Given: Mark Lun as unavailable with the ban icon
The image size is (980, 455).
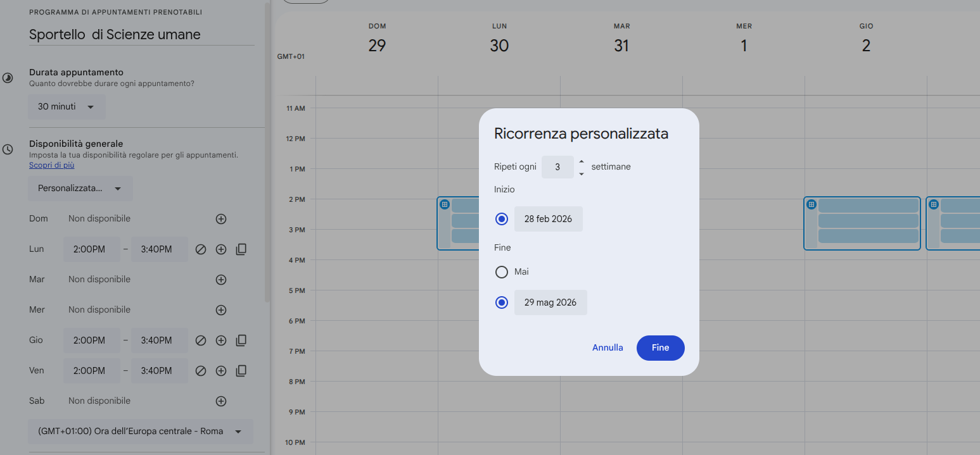Looking at the screenshot, I should pos(201,249).
